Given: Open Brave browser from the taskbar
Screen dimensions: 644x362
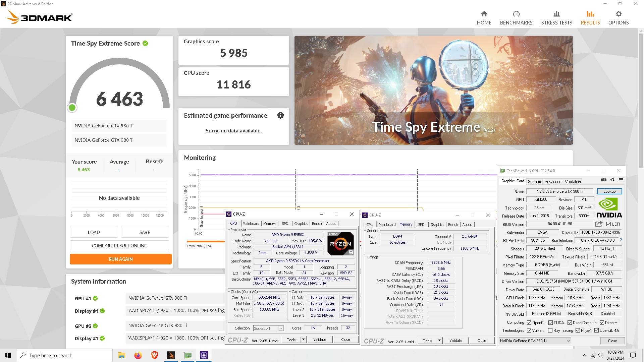Looking at the screenshot, I should click(154, 355).
